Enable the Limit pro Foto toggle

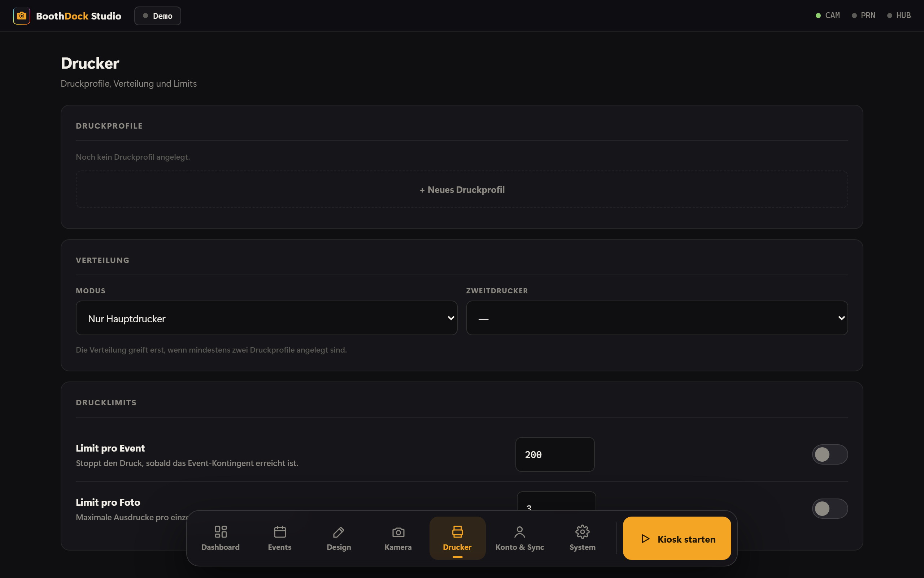coord(830,508)
